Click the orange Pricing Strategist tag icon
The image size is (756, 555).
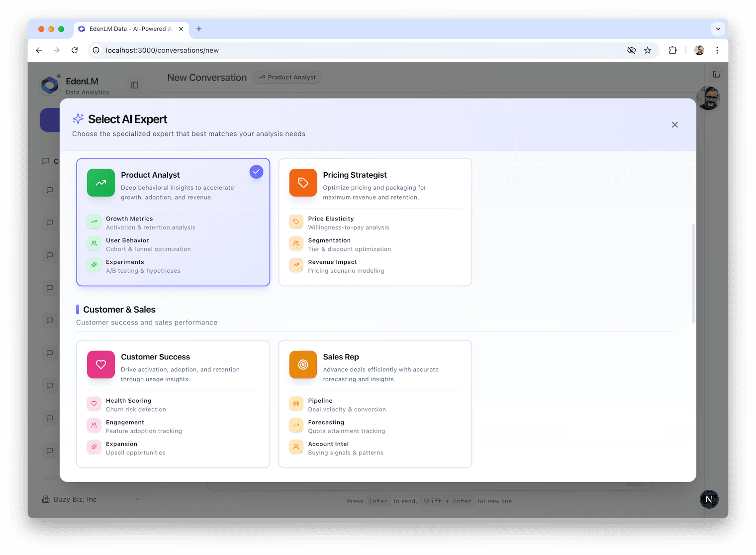[303, 183]
